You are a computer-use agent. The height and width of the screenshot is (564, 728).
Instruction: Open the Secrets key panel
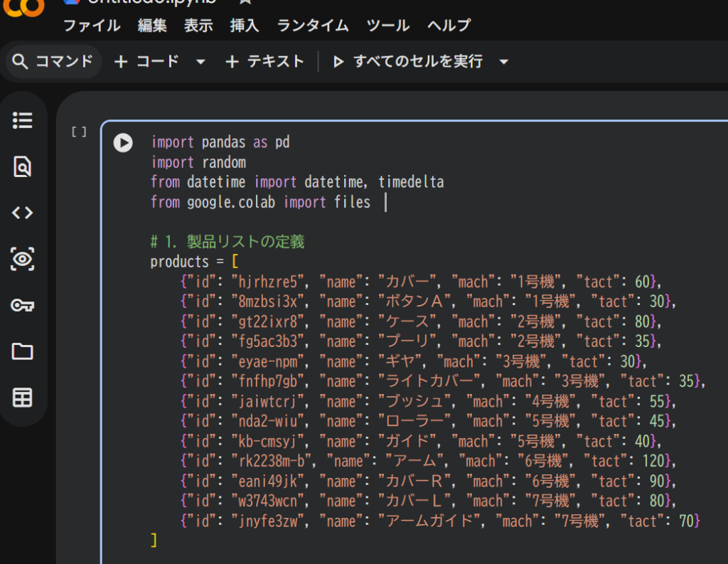(23, 305)
